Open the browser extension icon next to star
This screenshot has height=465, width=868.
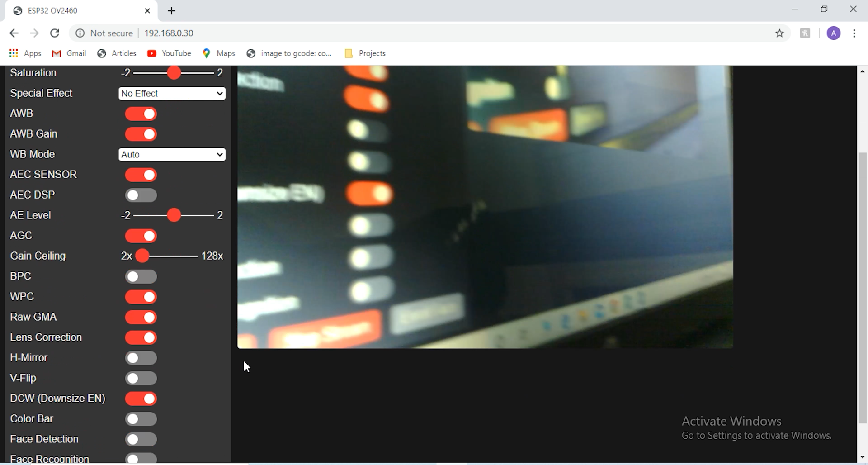click(x=805, y=33)
